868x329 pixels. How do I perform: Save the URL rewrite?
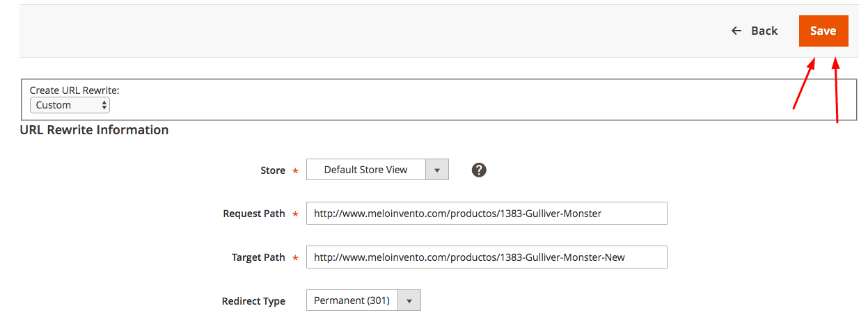click(x=823, y=31)
